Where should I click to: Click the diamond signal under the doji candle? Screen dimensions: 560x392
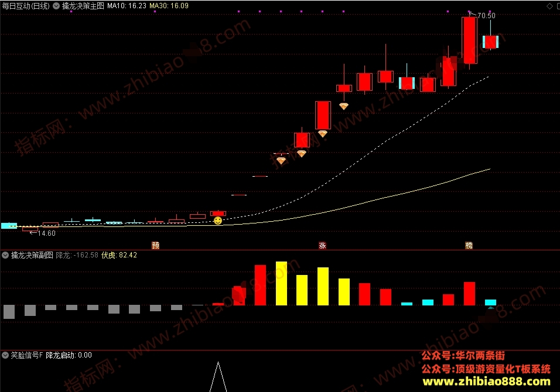pos(281,160)
